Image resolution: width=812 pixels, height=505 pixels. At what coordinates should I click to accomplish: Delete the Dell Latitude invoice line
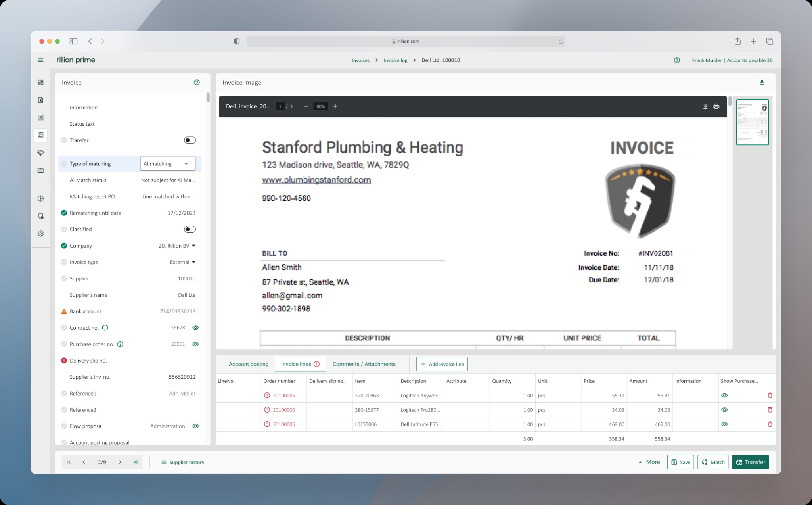770,424
